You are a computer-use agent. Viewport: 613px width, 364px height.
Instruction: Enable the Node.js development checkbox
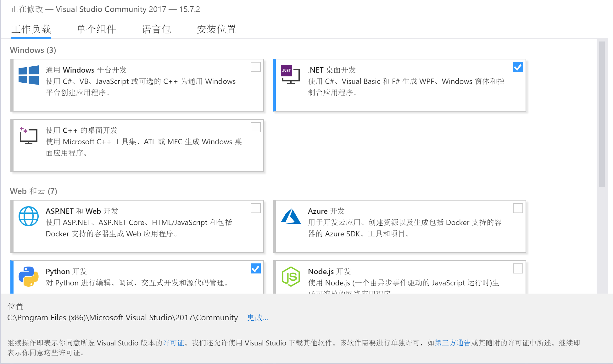point(518,268)
